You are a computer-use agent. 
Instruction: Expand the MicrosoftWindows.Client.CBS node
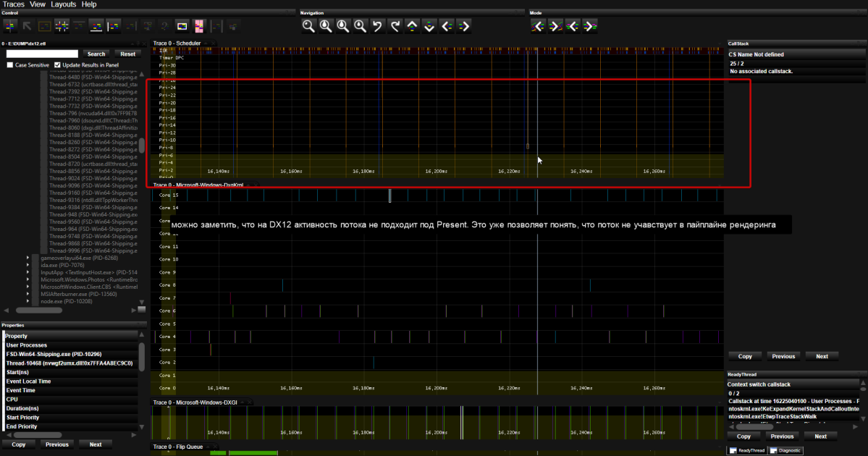[x=28, y=287]
